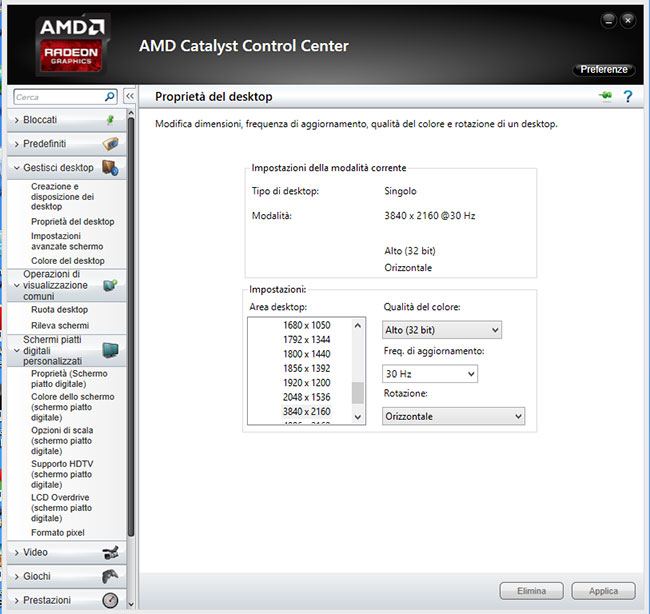Image resolution: width=650 pixels, height=614 pixels.
Task: Open Colore del desktop page
Action: pos(68,261)
